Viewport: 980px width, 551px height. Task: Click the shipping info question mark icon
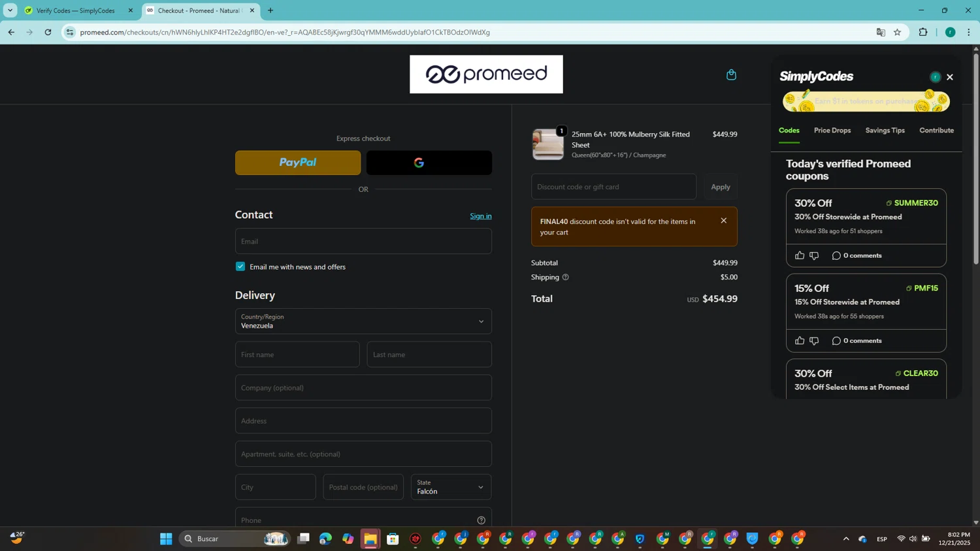[x=566, y=277]
